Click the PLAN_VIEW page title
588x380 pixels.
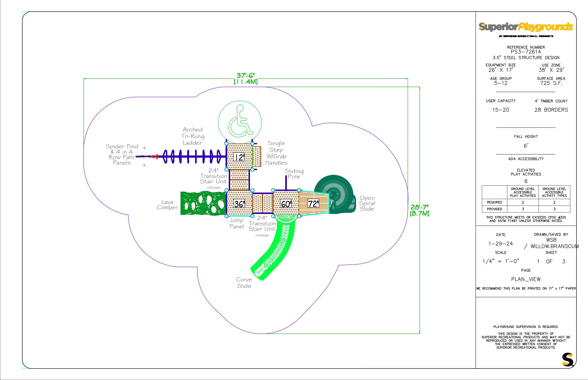pos(526,279)
